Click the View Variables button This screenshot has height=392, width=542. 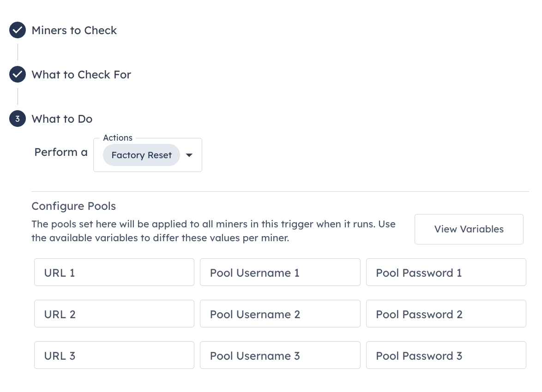[469, 229]
